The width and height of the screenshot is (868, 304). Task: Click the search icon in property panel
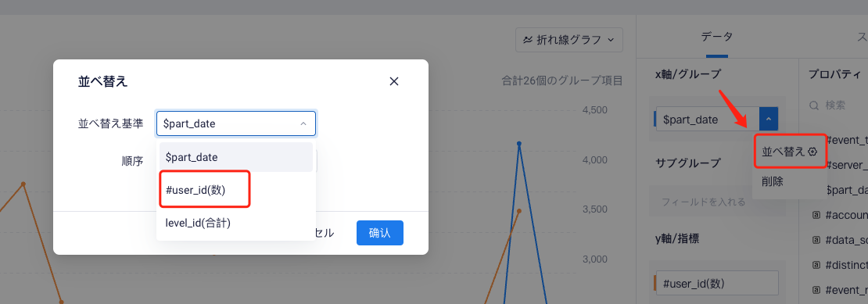pos(814,105)
